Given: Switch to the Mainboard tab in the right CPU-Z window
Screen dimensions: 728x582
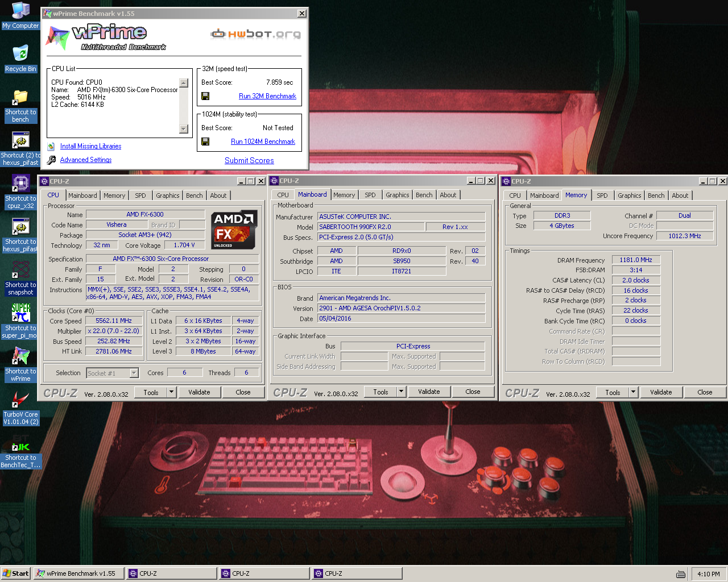Looking at the screenshot, I should coord(544,196).
